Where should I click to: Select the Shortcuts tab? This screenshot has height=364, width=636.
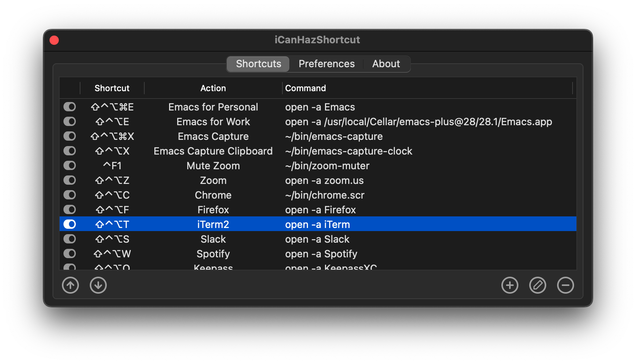[258, 64]
